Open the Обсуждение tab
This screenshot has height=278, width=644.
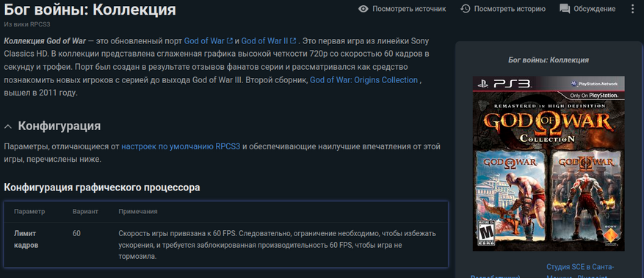pos(595,9)
